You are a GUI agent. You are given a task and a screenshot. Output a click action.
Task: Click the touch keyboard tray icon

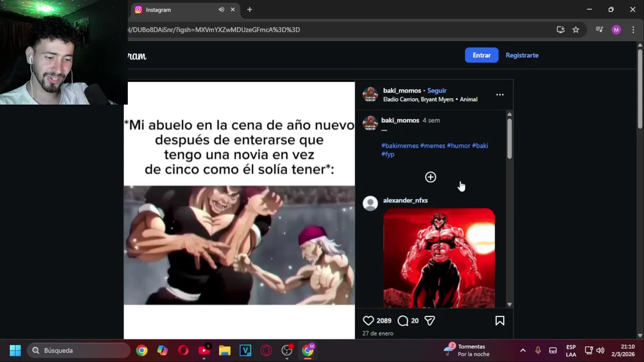click(x=553, y=350)
